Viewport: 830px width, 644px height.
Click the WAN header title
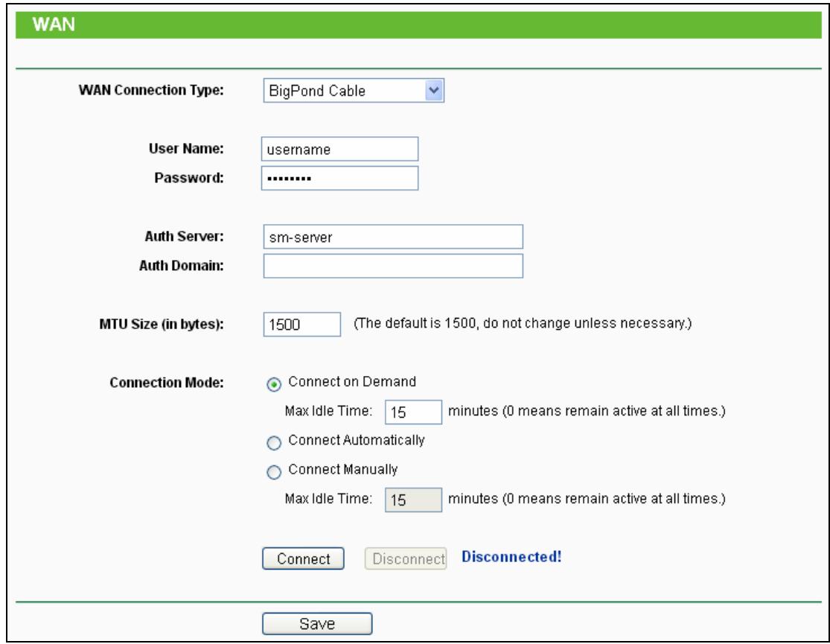(x=54, y=25)
